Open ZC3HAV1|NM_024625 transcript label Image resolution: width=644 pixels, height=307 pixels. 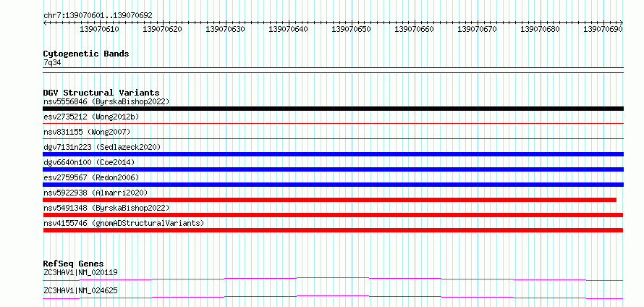[x=81, y=290]
